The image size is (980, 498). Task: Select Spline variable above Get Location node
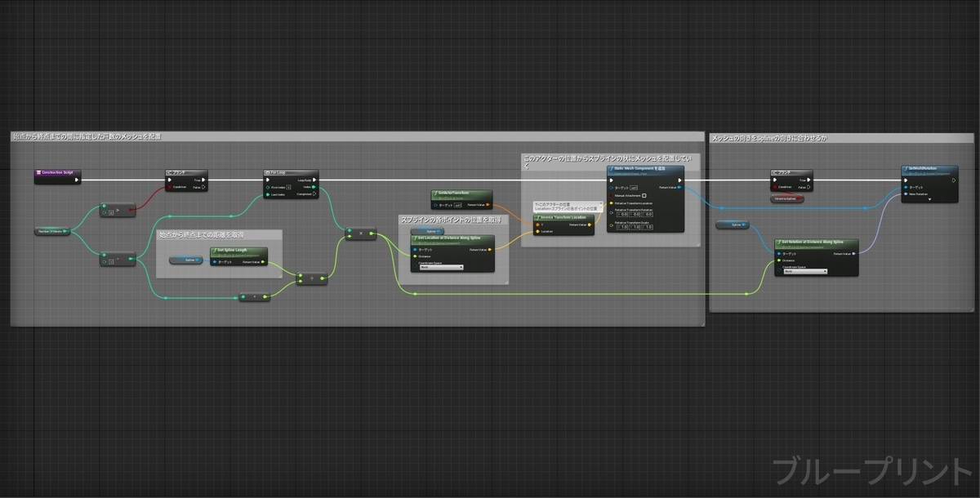pyautogui.click(x=427, y=231)
